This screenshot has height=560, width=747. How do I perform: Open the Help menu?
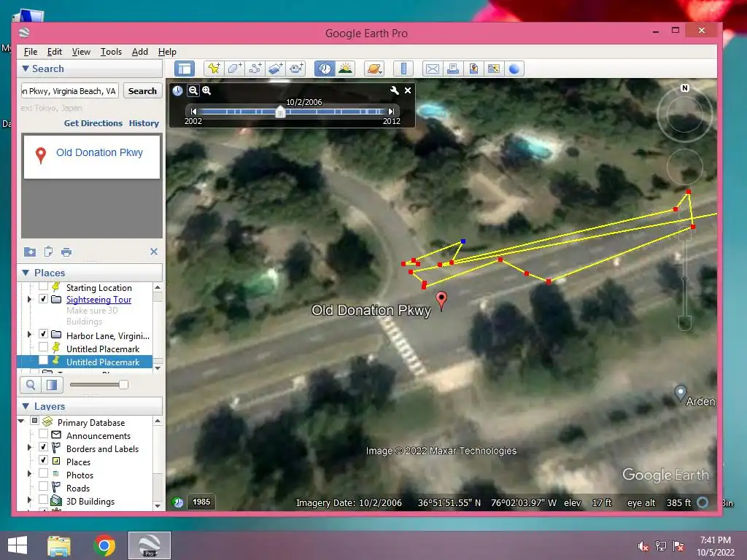(x=167, y=52)
